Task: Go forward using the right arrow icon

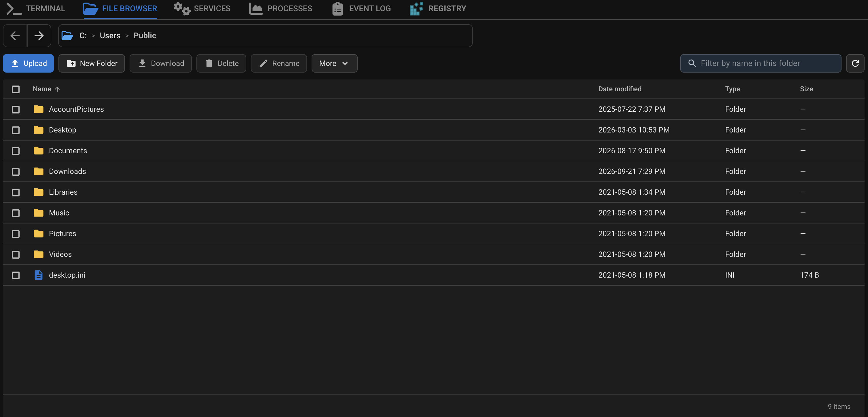Action: (x=39, y=35)
